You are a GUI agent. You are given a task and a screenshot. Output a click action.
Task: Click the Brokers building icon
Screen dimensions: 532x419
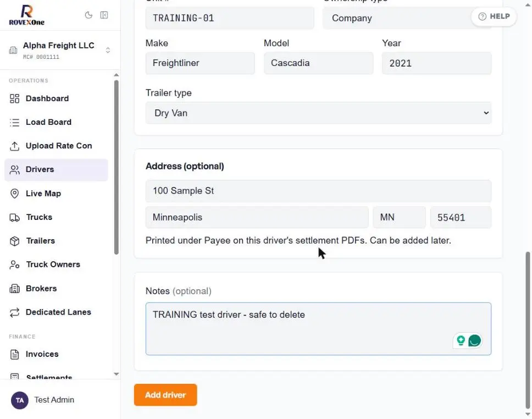click(15, 289)
